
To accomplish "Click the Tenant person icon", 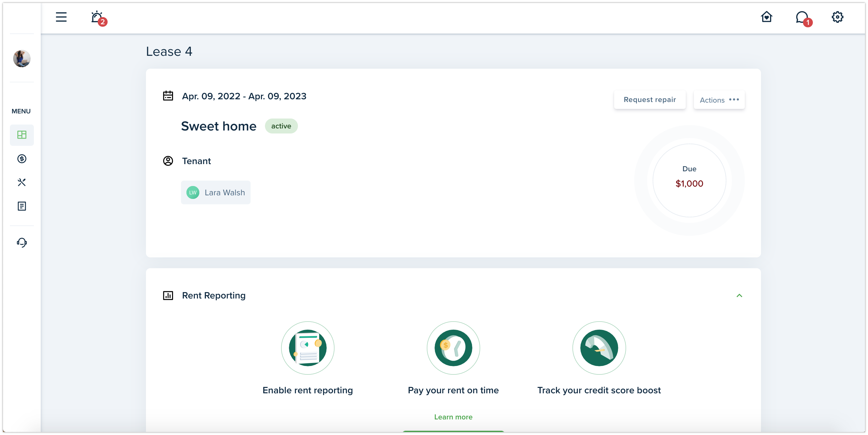I will coord(168,161).
